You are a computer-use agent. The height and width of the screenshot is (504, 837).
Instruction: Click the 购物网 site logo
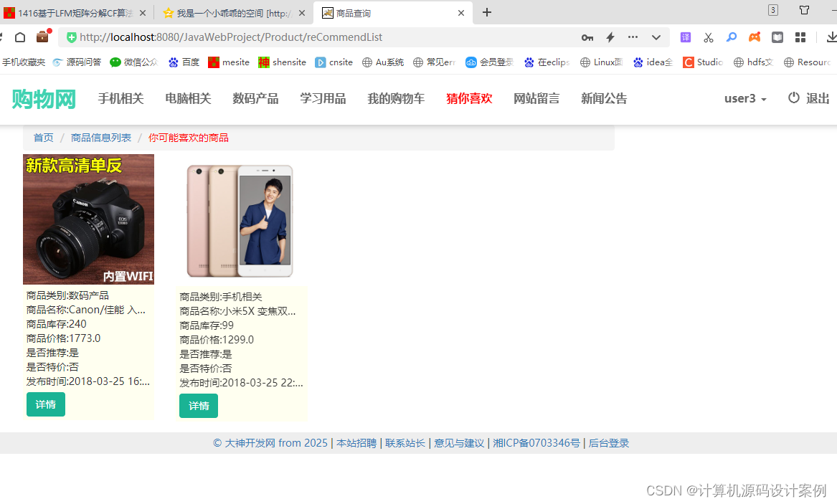coord(44,99)
